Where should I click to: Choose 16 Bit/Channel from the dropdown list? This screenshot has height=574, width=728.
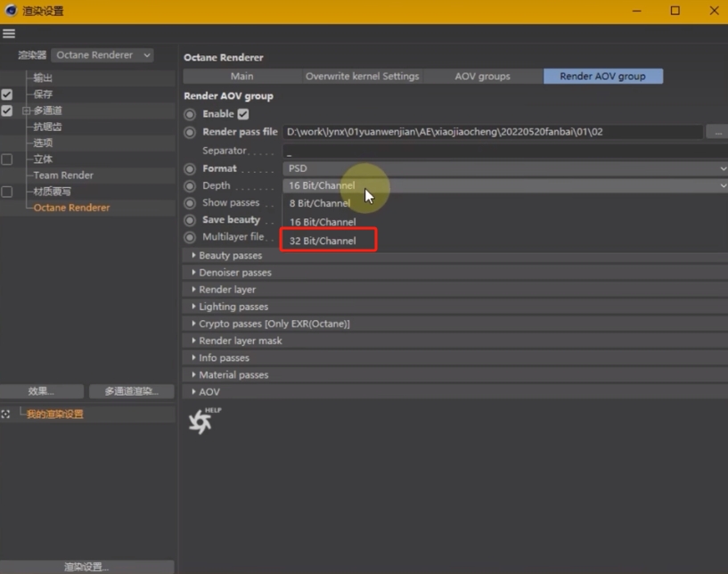(x=323, y=222)
